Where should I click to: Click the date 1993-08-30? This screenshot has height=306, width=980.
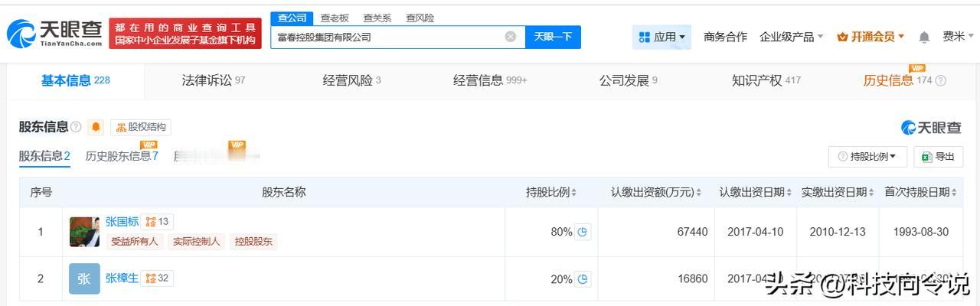coord(920,232)
